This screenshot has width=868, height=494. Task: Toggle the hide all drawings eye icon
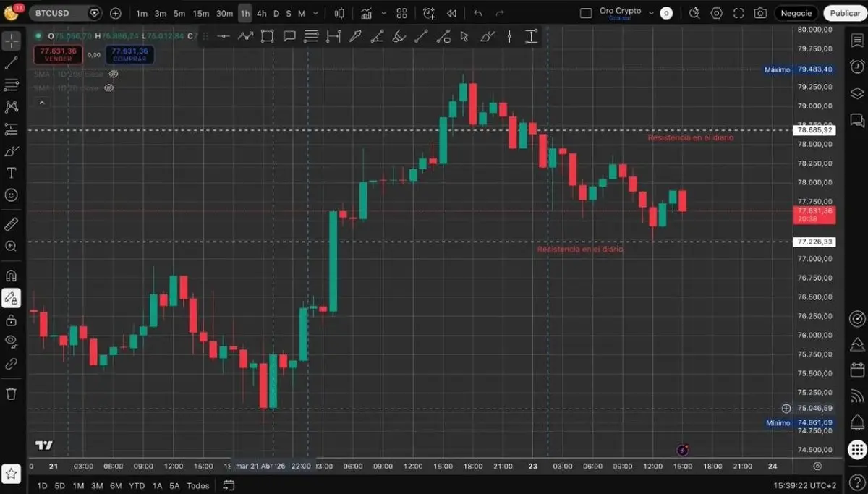(12, 340)
